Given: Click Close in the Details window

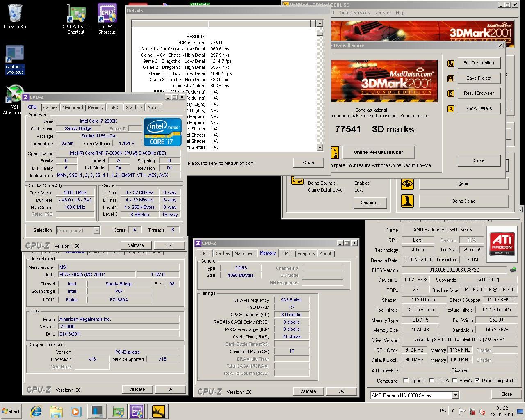Looking at the screenshot, I should click(308, 162).
